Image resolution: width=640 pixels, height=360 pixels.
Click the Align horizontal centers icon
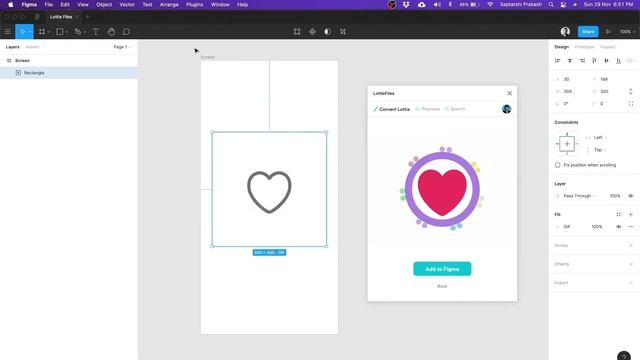(x=570, y=60)
